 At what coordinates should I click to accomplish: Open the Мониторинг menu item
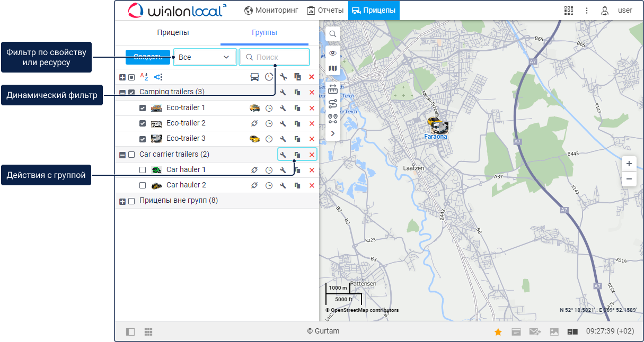pos(271,10)
